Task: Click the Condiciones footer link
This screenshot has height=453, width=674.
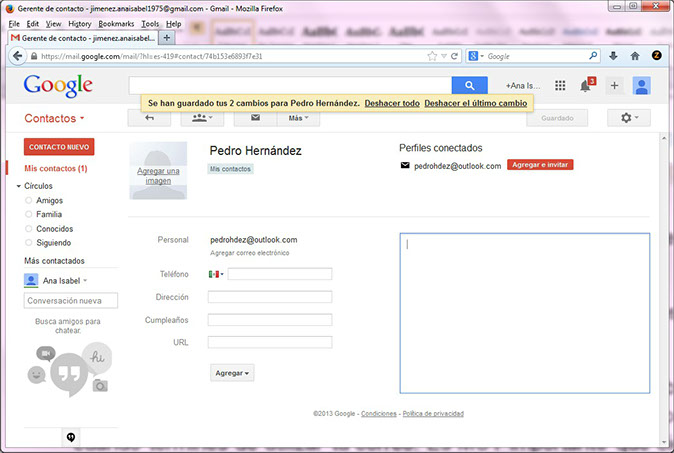Action: click(x=379, y=413)
